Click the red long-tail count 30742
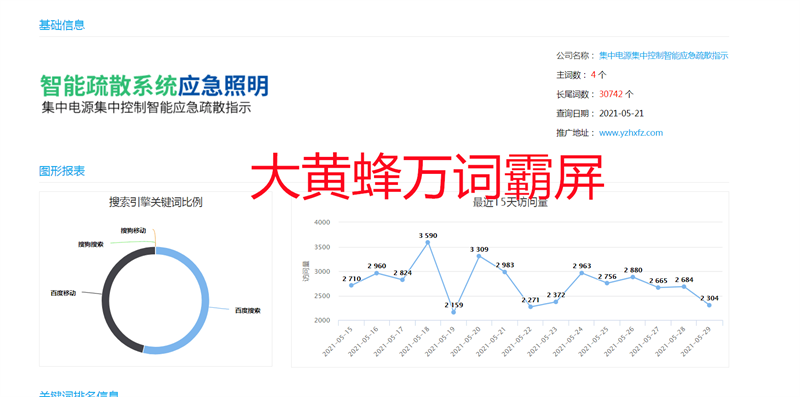 click(611, 94)
